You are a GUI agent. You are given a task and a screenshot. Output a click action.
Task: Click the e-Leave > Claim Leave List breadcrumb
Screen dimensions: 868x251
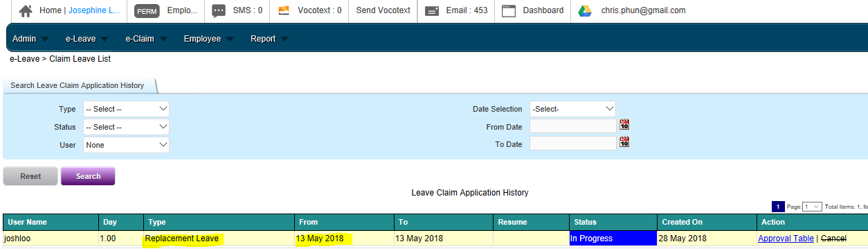60,59
